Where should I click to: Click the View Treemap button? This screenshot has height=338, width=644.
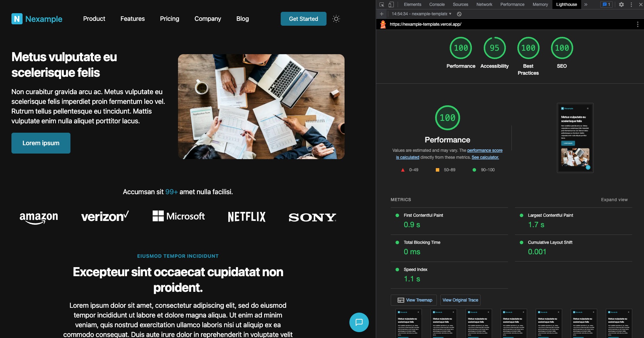coord(414,300)
